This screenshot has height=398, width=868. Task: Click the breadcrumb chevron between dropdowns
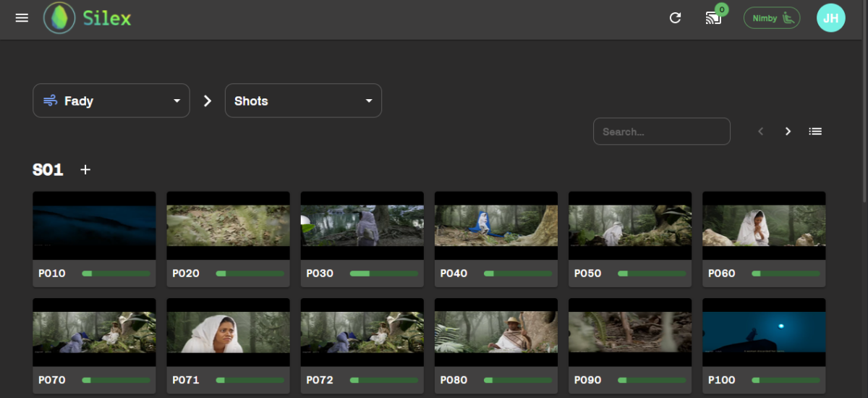(208, 101)
